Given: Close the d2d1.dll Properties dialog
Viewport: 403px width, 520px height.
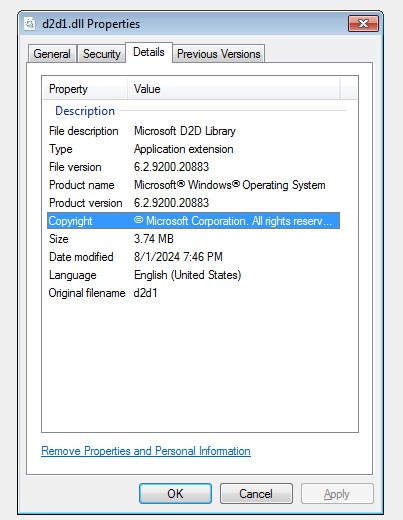Looking at the screenshot, I should point(363,24).
